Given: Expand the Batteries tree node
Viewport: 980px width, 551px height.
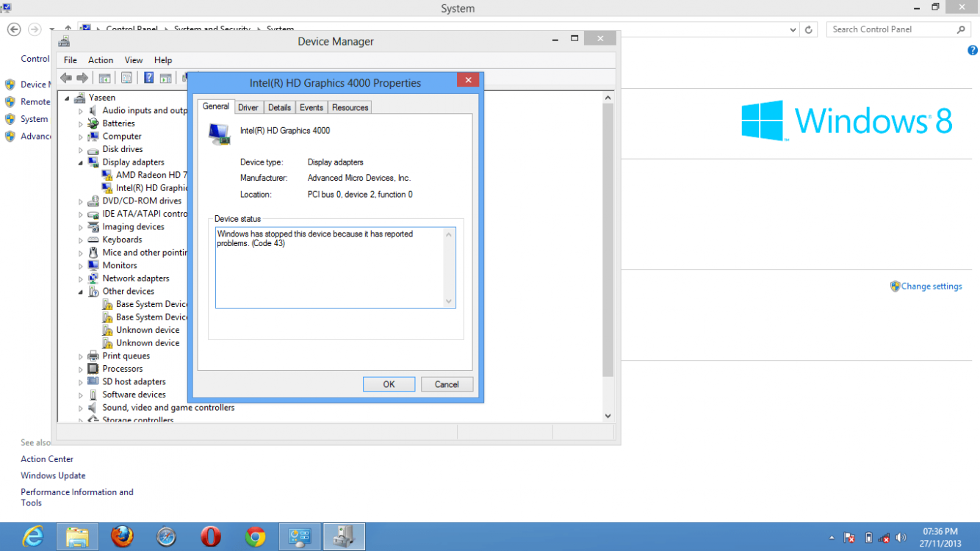Looking at the screenshot, I should (81, 124).
